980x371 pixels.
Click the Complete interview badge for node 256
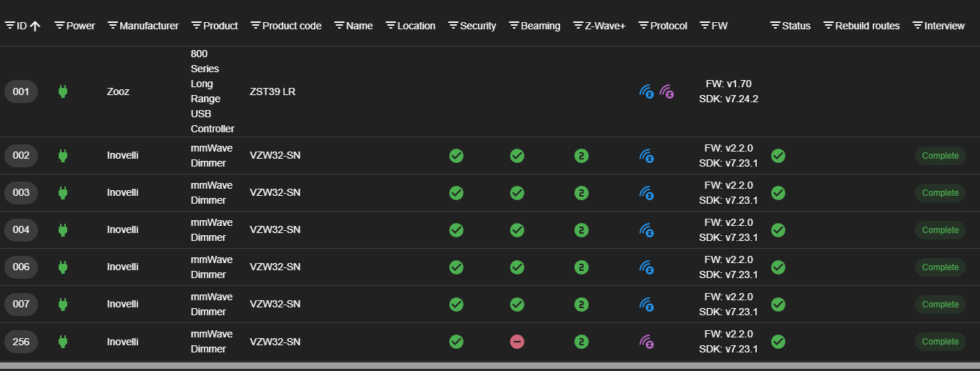940,342
